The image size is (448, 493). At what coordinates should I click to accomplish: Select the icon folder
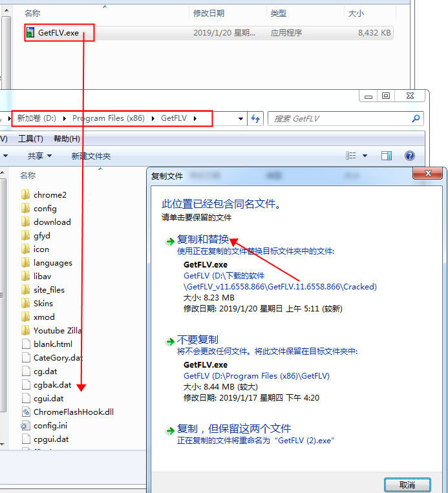[x=36, y=249]
